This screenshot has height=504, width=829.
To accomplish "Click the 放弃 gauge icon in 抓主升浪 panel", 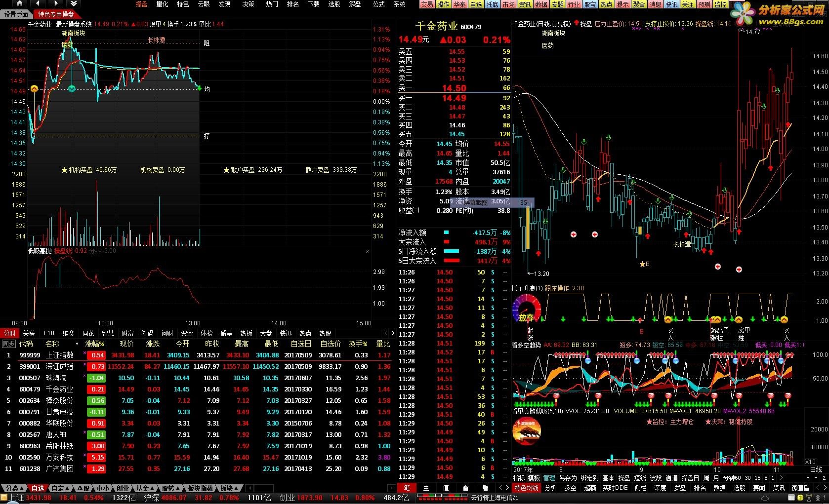I will [x=526, y=309].
